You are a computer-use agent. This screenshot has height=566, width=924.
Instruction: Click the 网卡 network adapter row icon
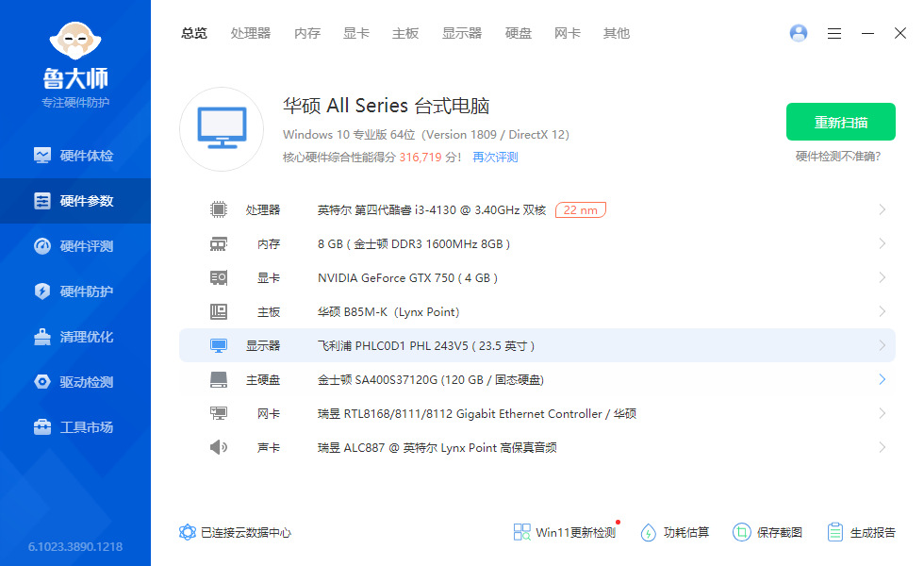coord(219,413)
